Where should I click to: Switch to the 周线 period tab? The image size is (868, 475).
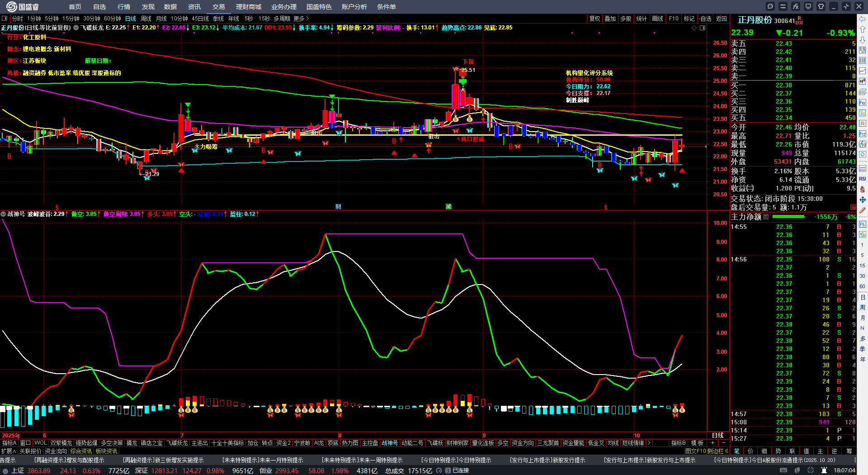click(x=146, y=19)
